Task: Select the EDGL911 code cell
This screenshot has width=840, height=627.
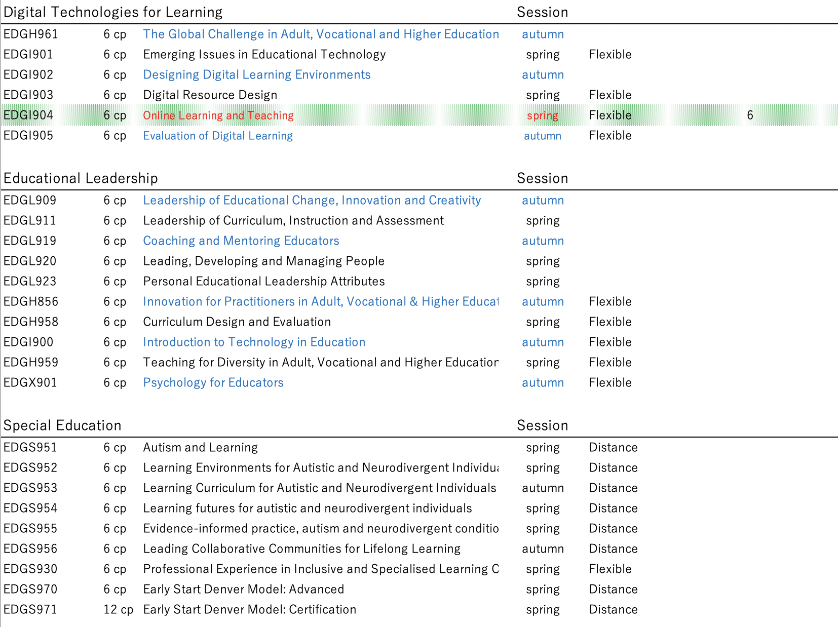Action: pyautogui.click(x=30, y=220)
